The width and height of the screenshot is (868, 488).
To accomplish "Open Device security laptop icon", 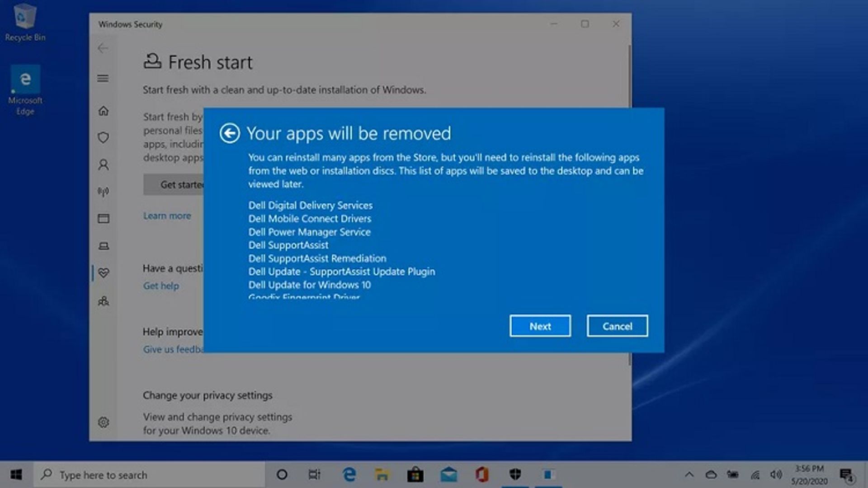I will click(104, 246).
